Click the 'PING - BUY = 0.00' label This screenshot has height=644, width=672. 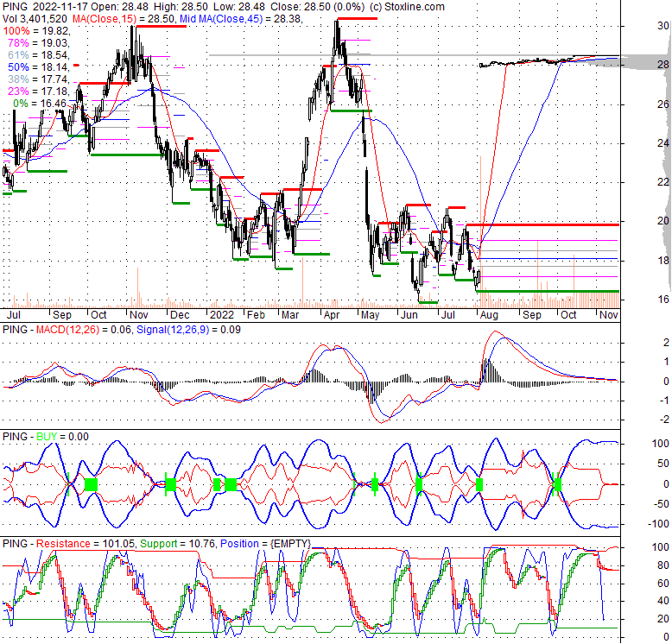[x=46, y=436]
